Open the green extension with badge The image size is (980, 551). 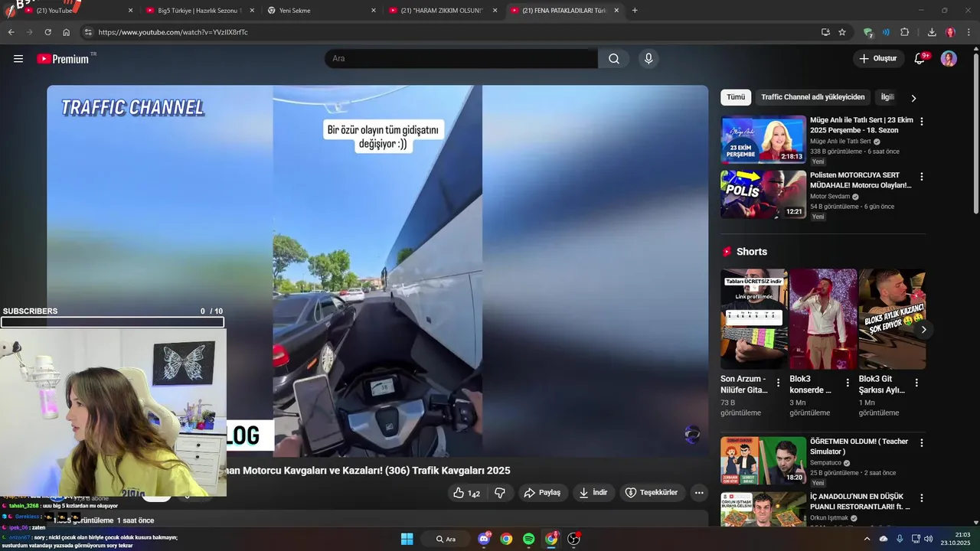tap(868, 32)
